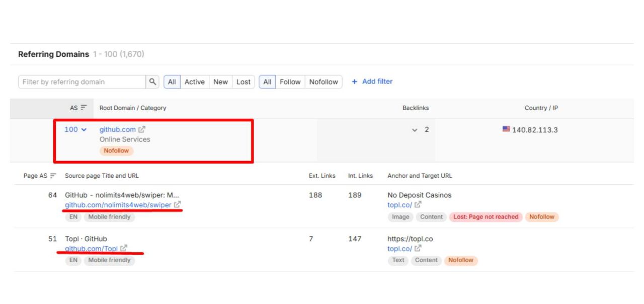644x304 pixels.
Task: Filter by New domains
Action: coord(220,82)
